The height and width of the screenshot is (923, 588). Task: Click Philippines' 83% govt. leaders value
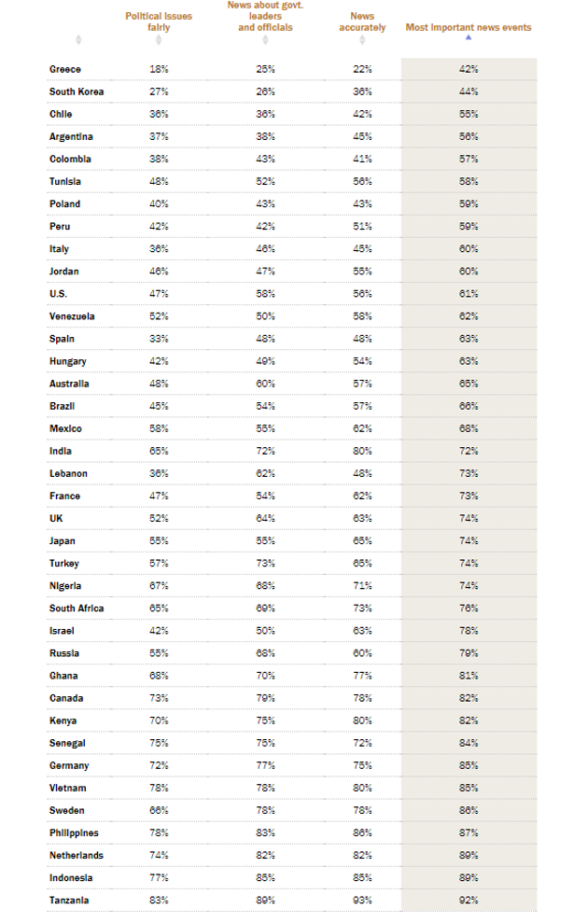tap(265, 832)
